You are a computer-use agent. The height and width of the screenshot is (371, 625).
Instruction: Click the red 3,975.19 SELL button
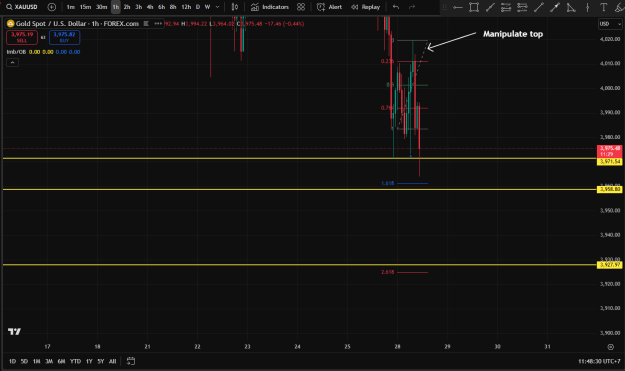22,37
